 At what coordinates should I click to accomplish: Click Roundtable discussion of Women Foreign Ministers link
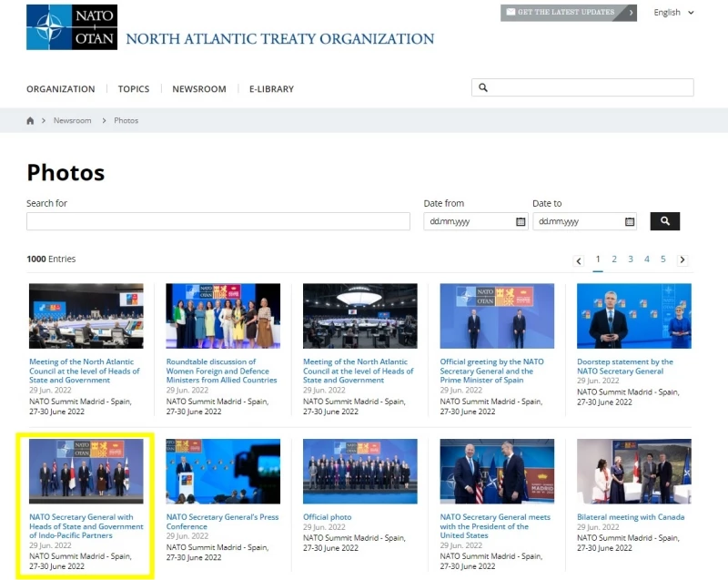[x=221, y=371]
